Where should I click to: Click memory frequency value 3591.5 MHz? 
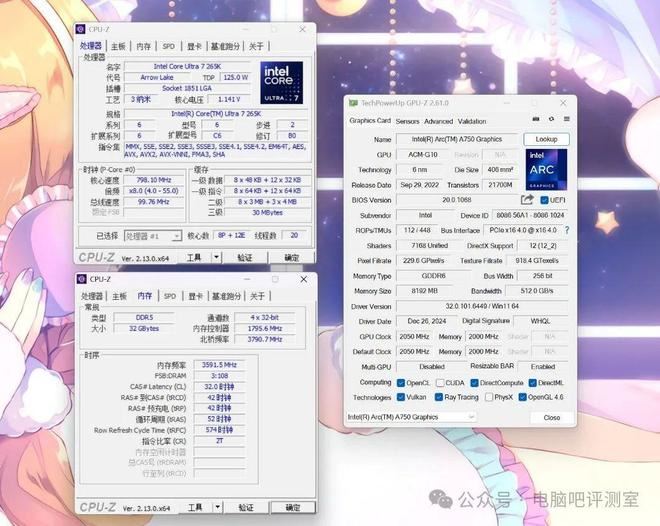219,365
